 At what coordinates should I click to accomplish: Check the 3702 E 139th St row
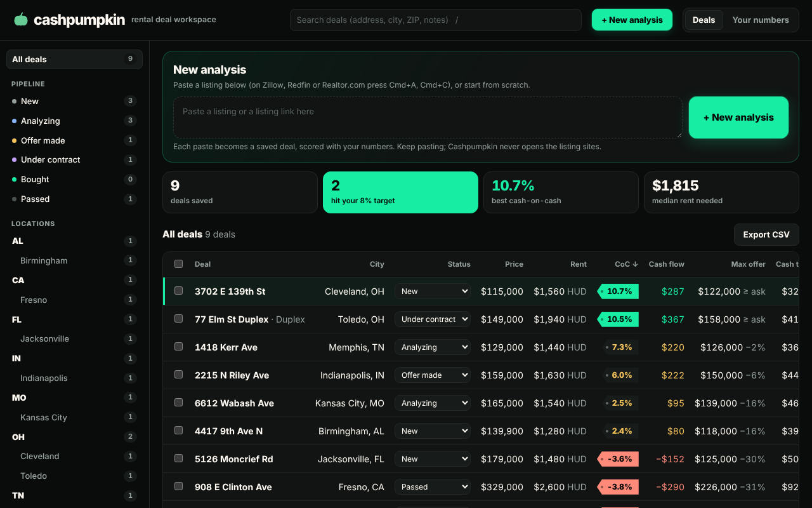tap(178, 291)
